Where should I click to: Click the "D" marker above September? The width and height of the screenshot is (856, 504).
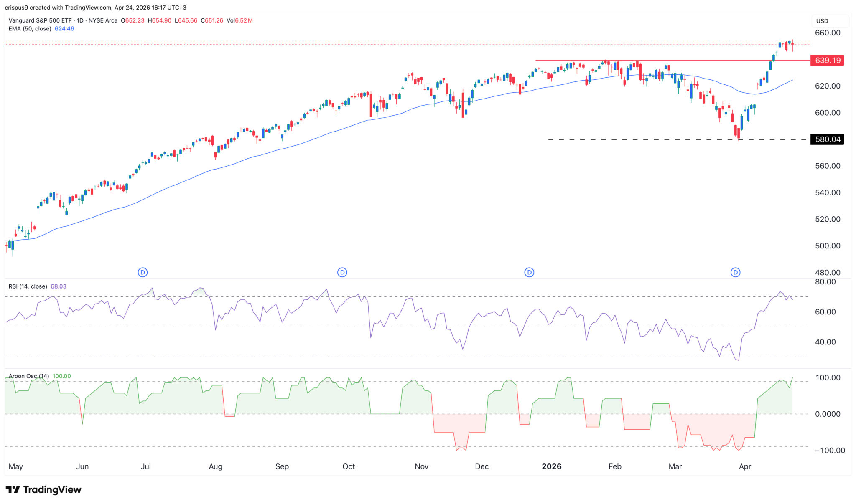[342, 272]
